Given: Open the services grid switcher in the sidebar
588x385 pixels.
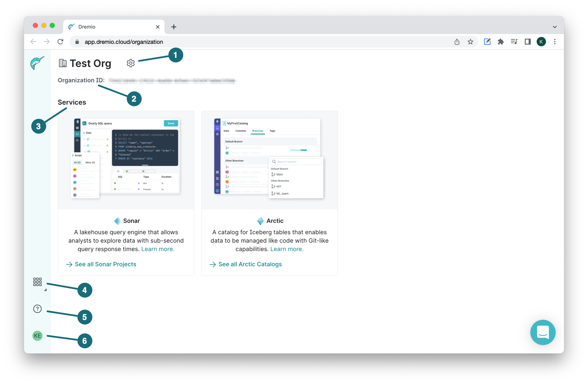Looking at the screenshot, I should [37, 282].
